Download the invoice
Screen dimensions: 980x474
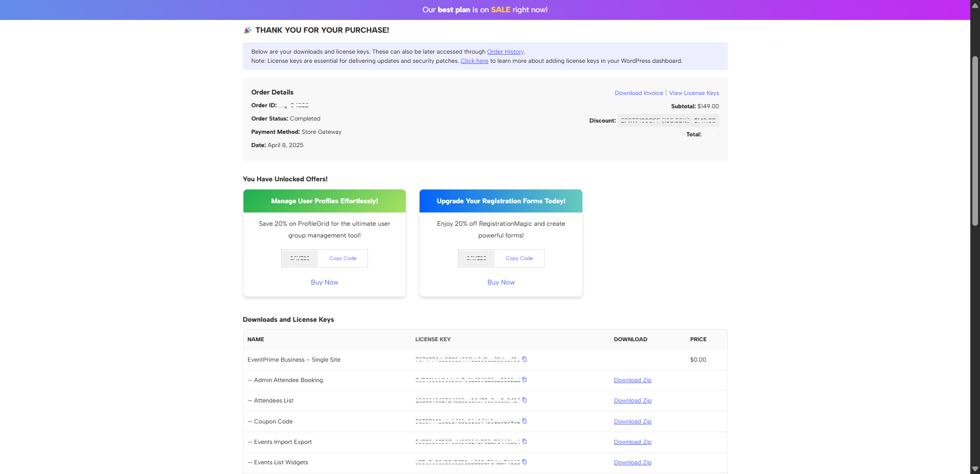(x=639, y=93)
